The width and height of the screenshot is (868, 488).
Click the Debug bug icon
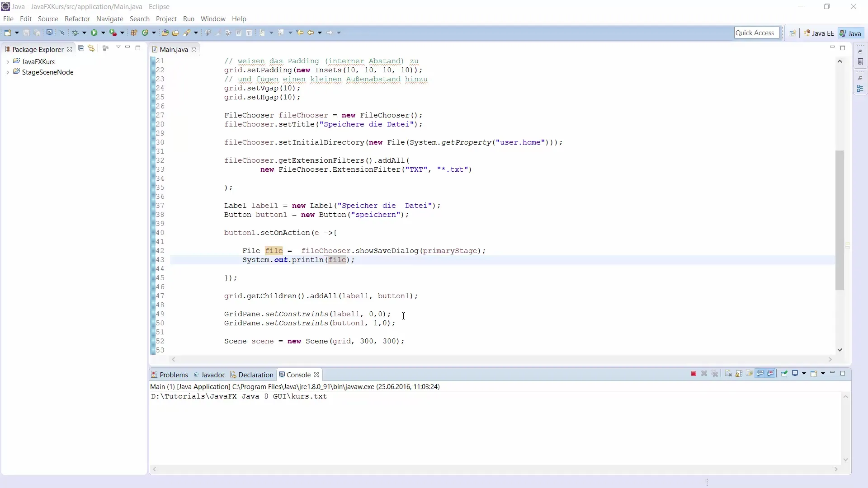[x=75, y=33]
